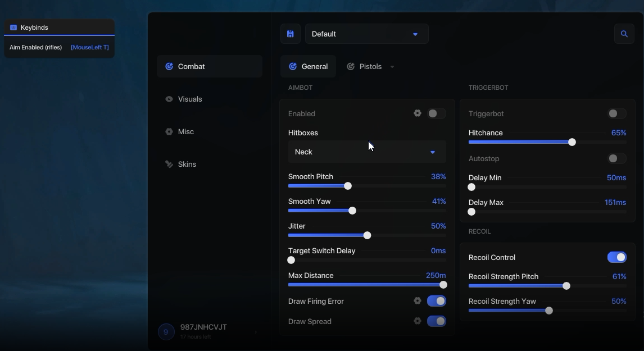Click the username 987JNHCVJT
Viewport: 644px width, 351px height.
click(203, 327)
